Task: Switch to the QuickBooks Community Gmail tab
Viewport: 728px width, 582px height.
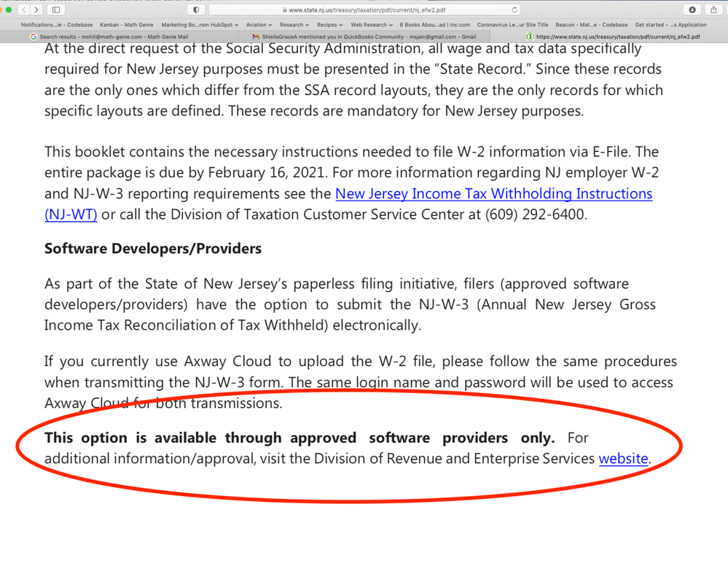Action: point(364,36)
